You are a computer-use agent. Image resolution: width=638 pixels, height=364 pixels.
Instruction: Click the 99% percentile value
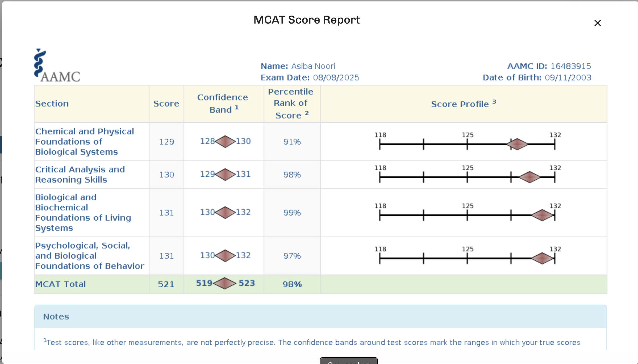coord(292,213)
